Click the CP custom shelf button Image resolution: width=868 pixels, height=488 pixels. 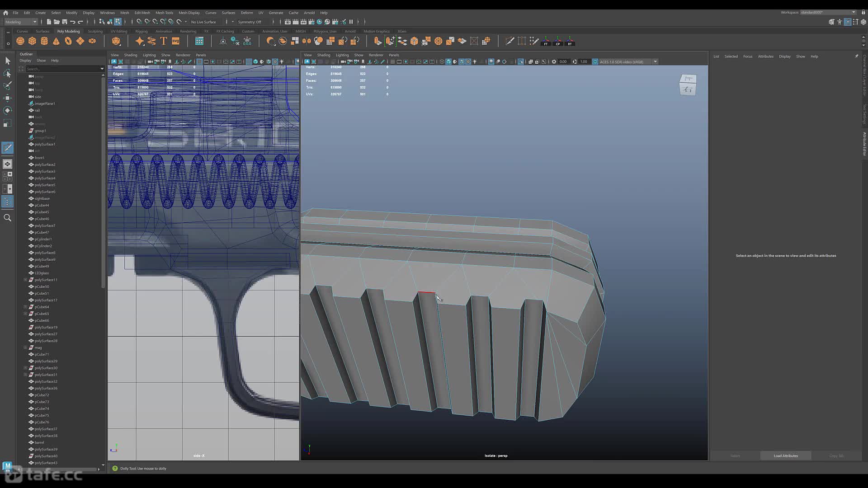pos(558,41)
